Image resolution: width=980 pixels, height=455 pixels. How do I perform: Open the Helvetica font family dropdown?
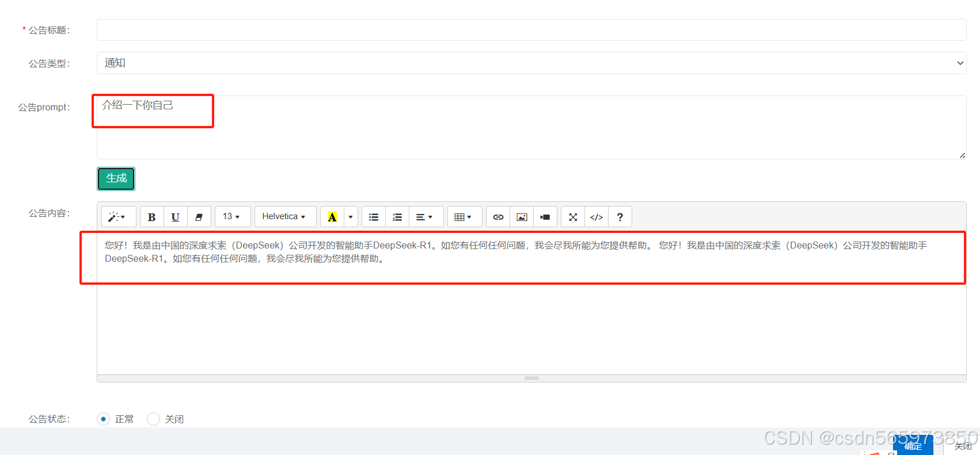point(285,217)
